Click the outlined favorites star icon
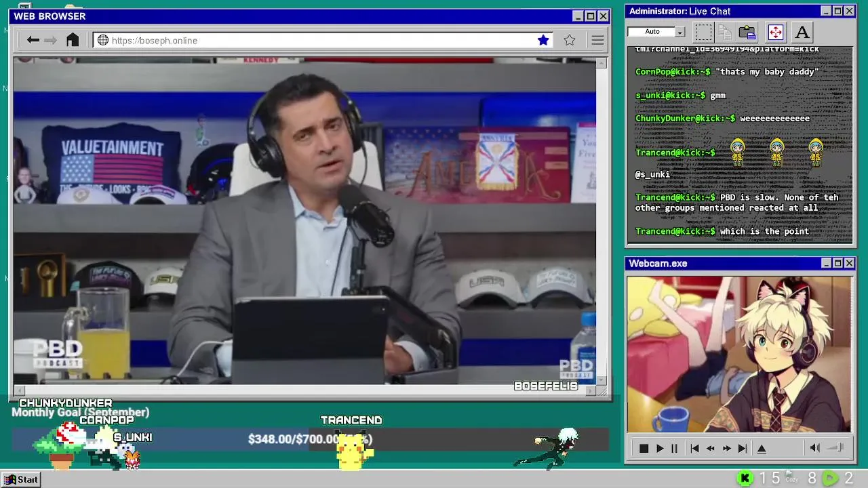The image size is (868, 488). 570,40
